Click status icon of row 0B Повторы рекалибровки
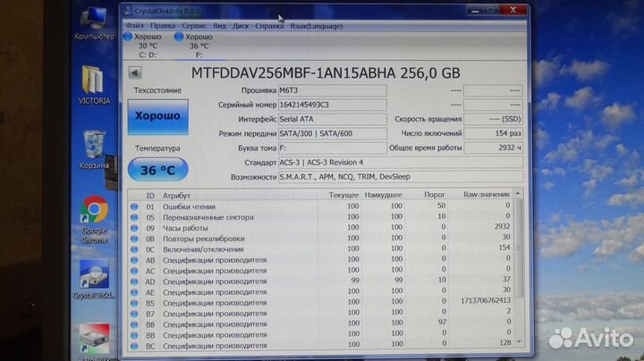The height and width of the screenshot is (361, 644). (134, 239)
